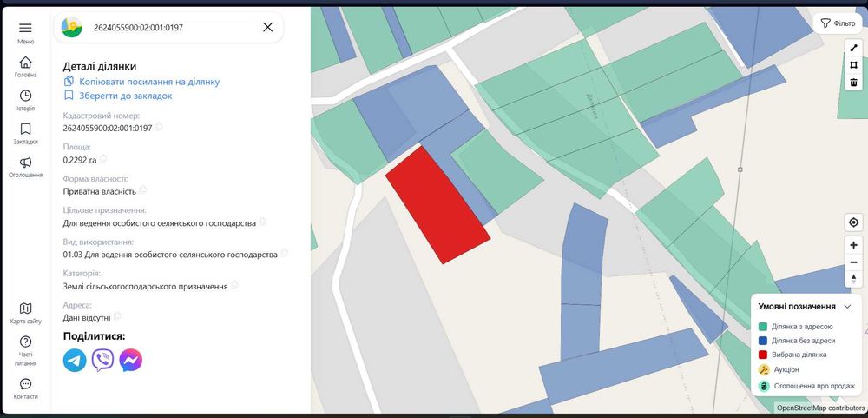Open Карта сайту sitemap
This screenshot has width=868, height=418.
(x=25, y=313)
